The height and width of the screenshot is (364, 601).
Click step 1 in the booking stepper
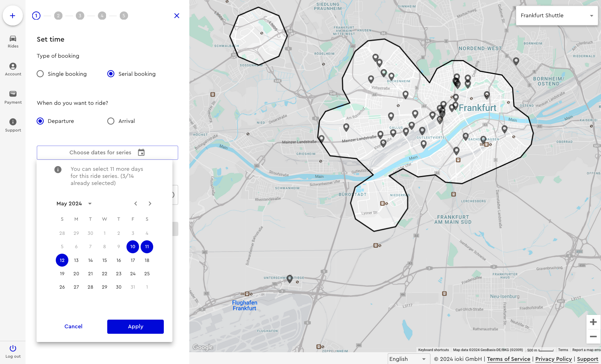(x=36, y=16)
